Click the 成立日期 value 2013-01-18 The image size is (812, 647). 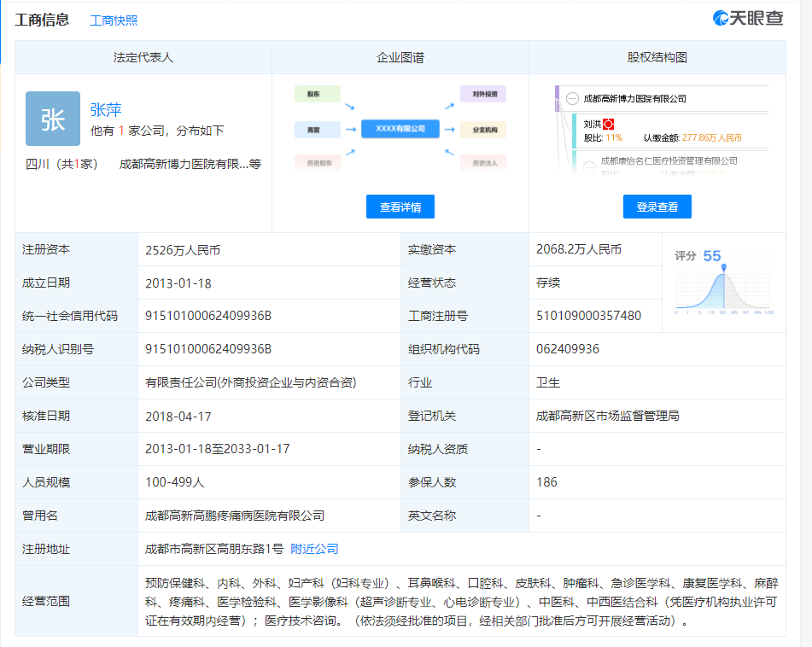(178, 283)
